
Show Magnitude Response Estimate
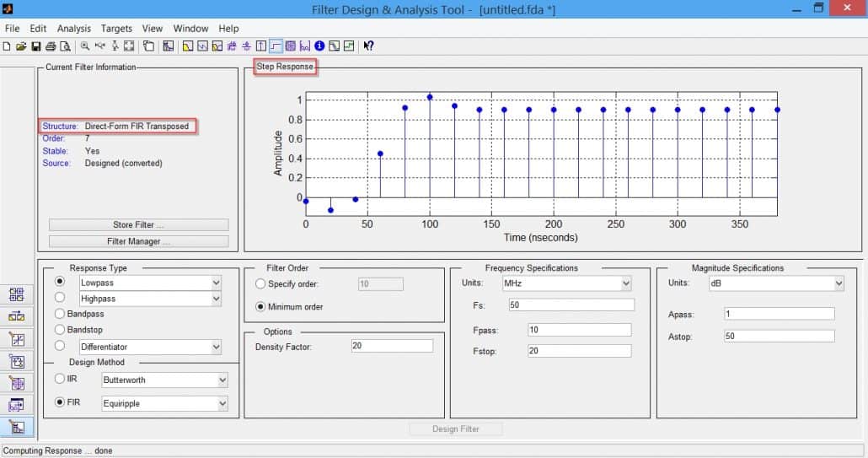click(334, 46)
